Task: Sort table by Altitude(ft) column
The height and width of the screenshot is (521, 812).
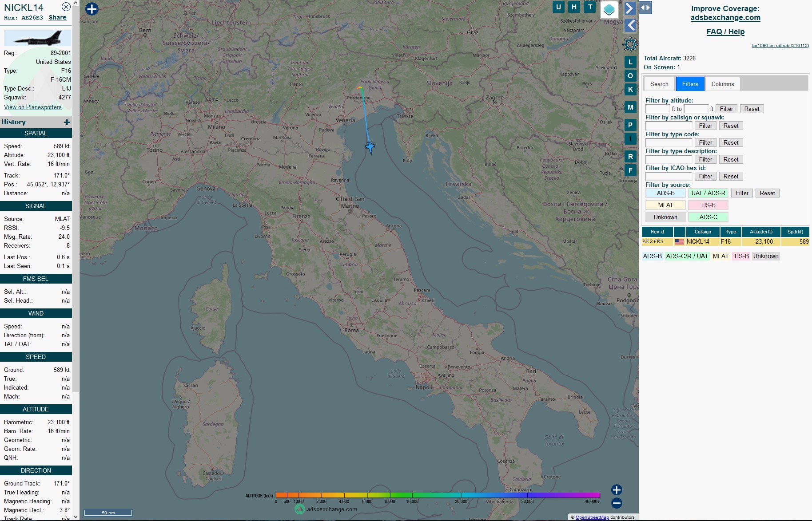Action: 761,232
